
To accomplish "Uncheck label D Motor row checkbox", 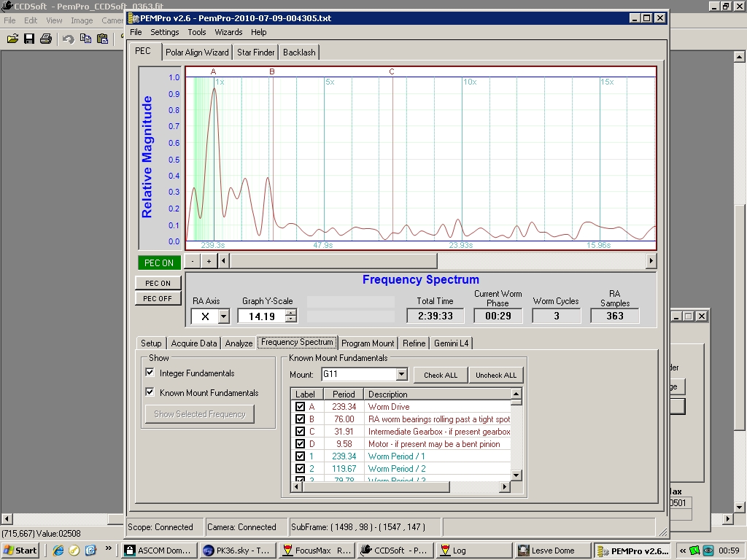I will [300, 443].
